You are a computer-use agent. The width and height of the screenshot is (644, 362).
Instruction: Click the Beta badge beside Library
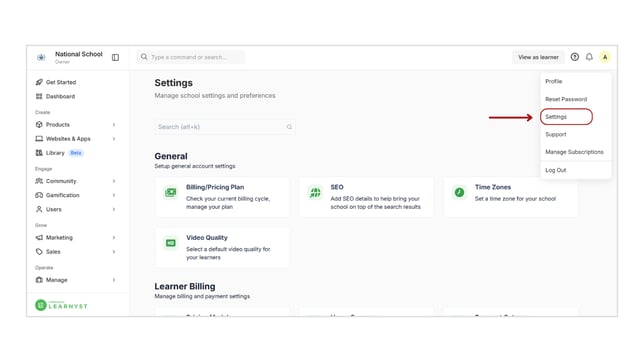click(x=76, y=153)
